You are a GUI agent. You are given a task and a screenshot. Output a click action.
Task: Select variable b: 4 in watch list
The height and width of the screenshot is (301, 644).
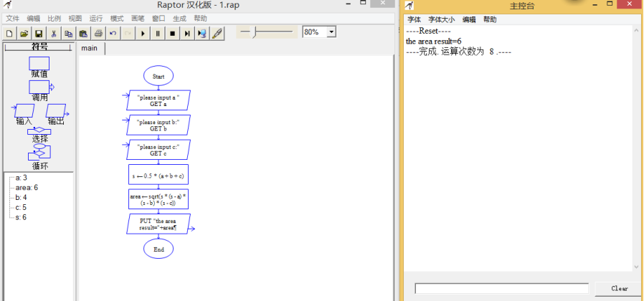pyautogui.click(x=22, y=198)
